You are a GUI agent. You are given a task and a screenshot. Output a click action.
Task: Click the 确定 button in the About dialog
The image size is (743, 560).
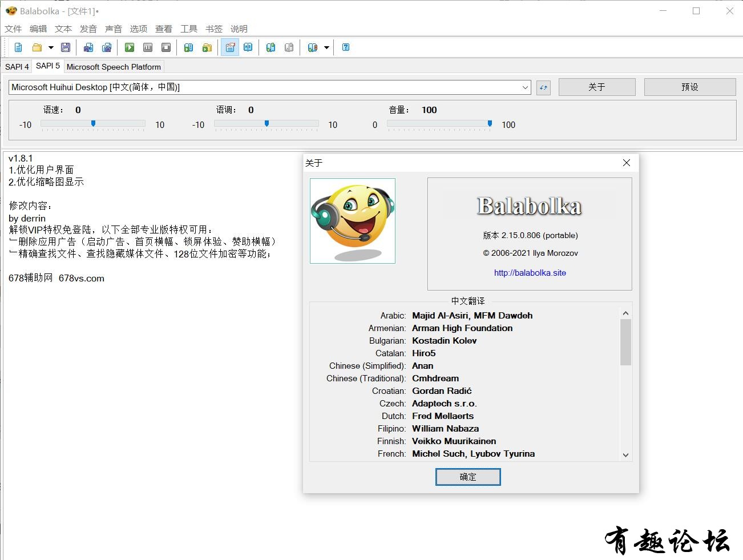click(x=468, y=477)
